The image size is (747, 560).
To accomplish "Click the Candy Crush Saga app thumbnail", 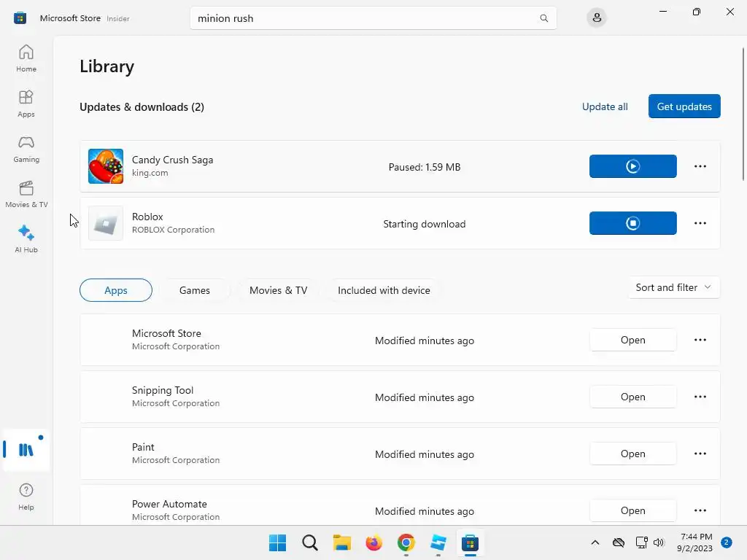I will click(106, 166).
